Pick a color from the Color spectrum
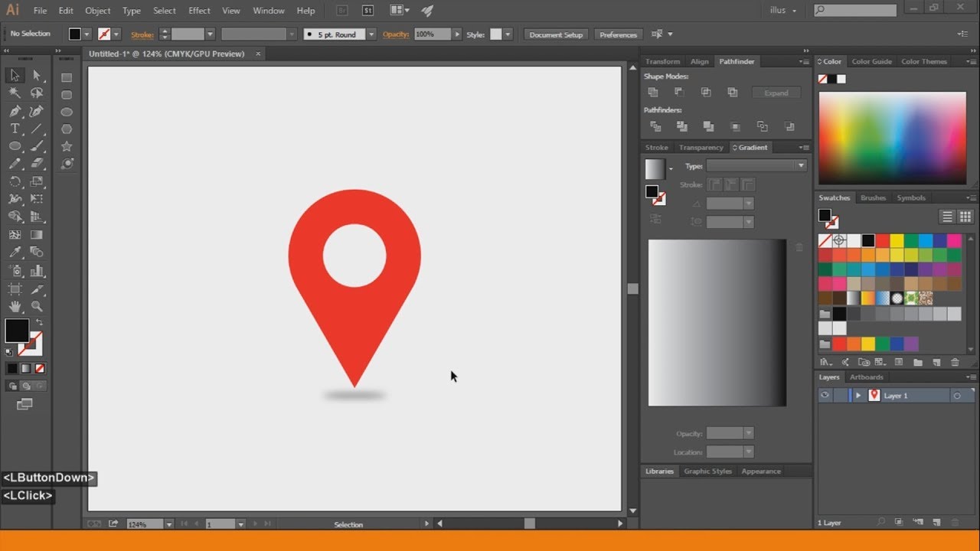 [893, 138]
